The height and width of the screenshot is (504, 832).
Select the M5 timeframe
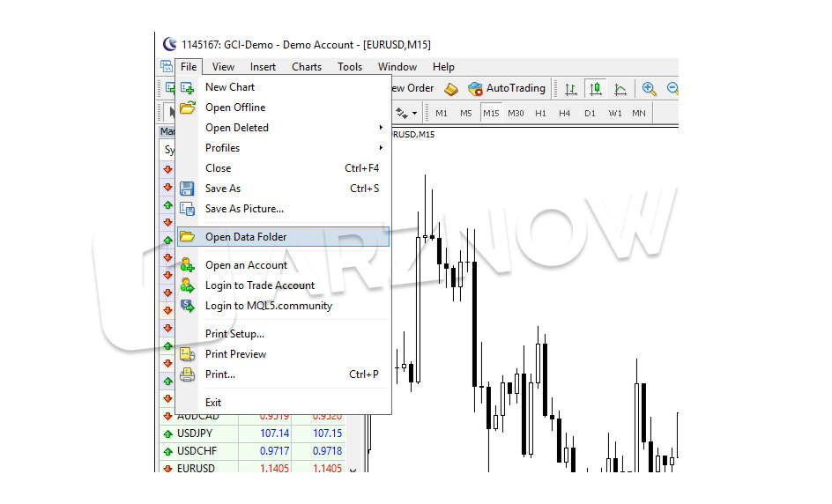pyautogui.click(x=466, y=113)
